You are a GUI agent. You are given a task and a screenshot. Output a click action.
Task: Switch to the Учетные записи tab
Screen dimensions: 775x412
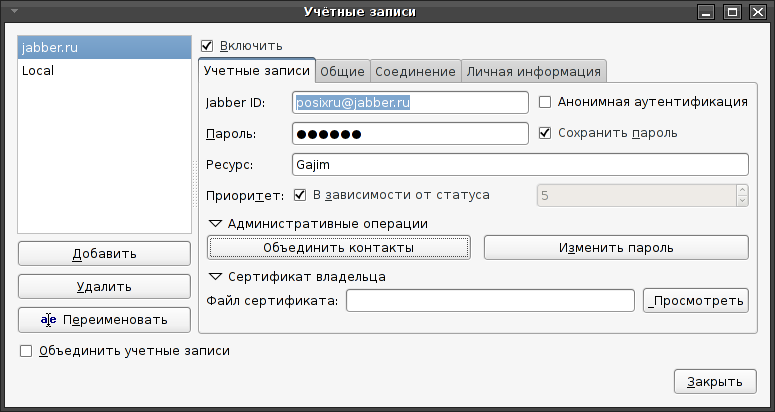click(x=257, y=71)
